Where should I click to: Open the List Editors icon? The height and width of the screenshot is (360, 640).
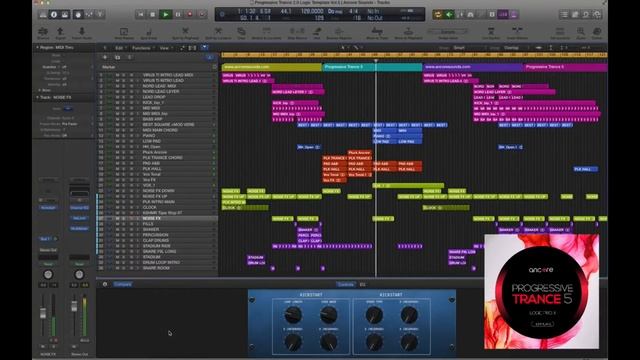(x=564, y=15)
